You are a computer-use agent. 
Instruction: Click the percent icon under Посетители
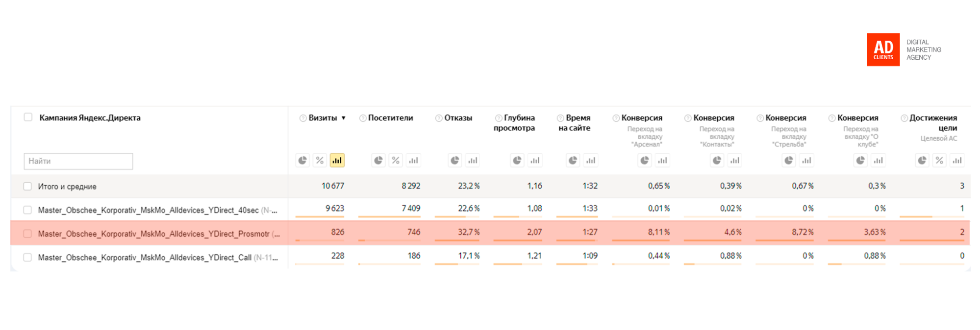coord(396,161)
